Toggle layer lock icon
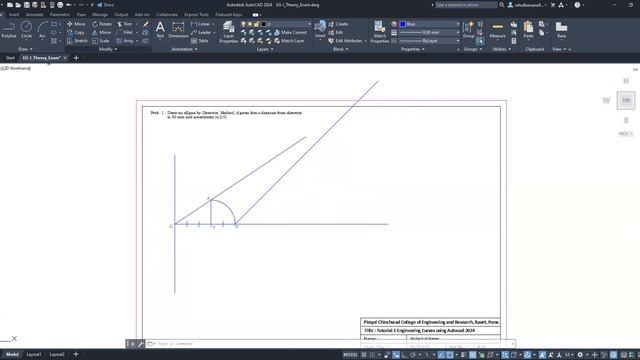This screenshot has width=640, height=360. [x=256, y=24]
